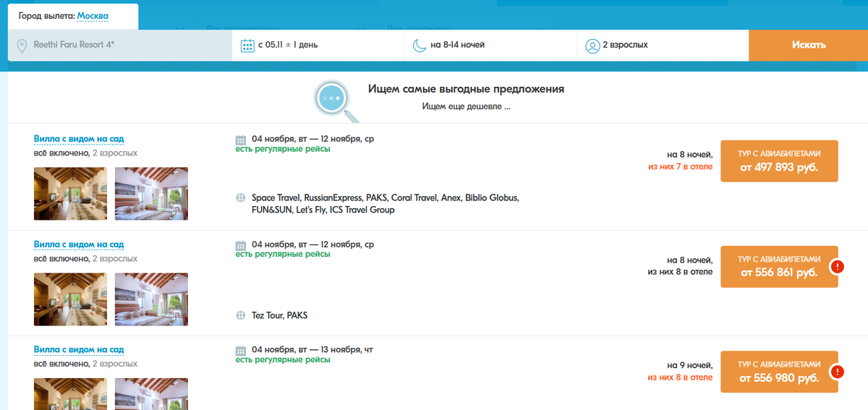Click the red warning icon beside 556 861 руб.
868x410 pixels.
tap(837, 267)
